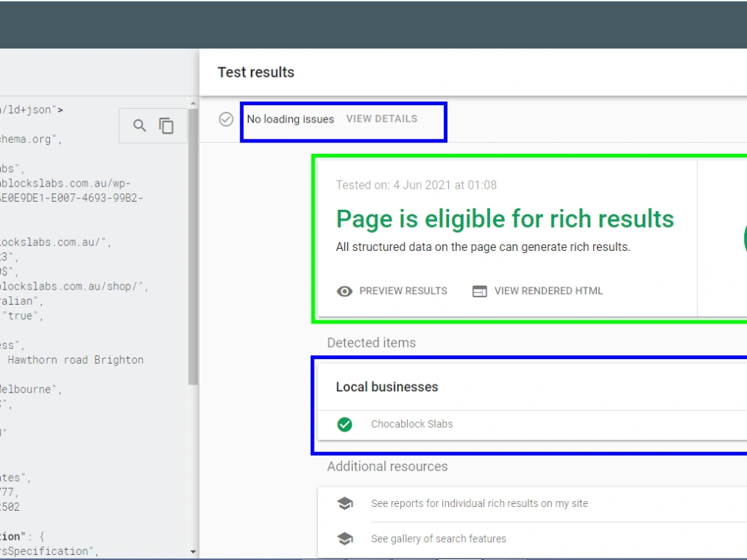This screenshot has height=560, width=747.
Task: Click the code panel scrollbar down arrow
Action: pyautogui.click(x=193, y=552)
